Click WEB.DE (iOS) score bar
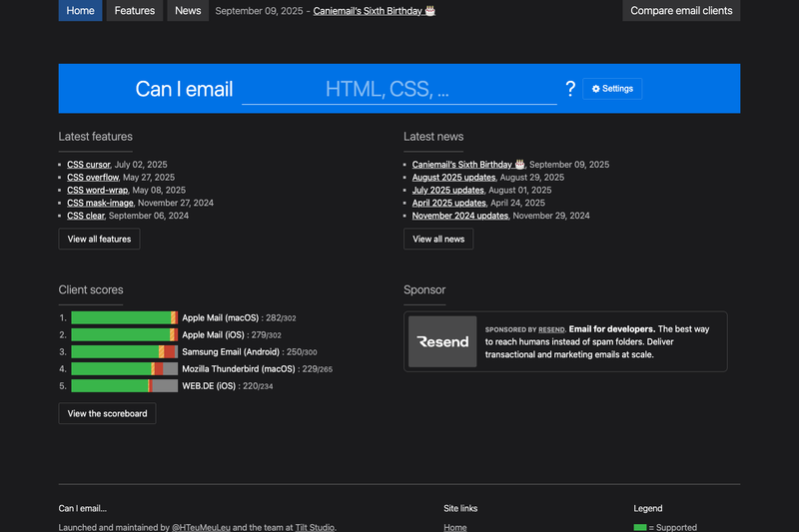This screenshot has width=799, height=532. click(124, 386)
